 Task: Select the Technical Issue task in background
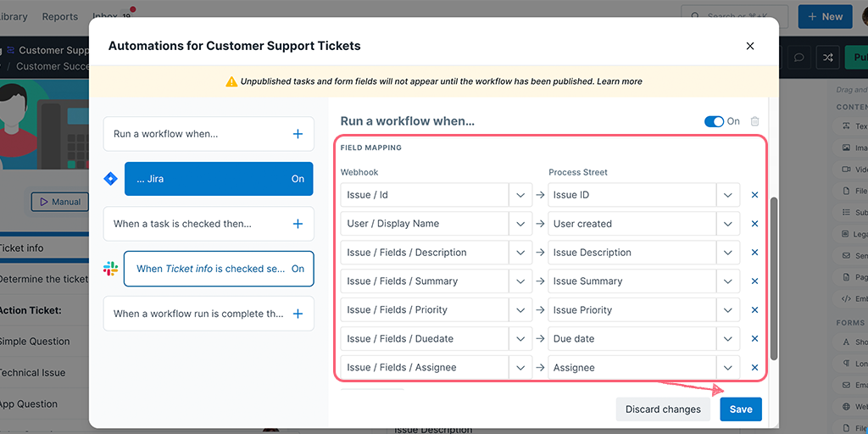coord(44,373)
